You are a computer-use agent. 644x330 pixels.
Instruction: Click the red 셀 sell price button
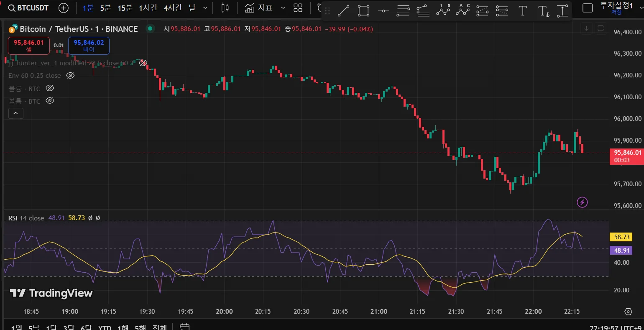pyautogui.click(x=29, y=46)
